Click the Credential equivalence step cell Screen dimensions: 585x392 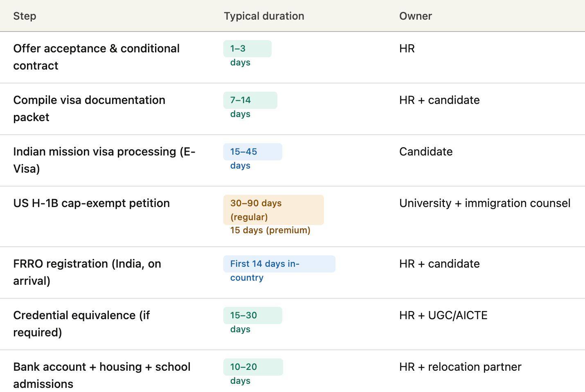coord(81,324)
